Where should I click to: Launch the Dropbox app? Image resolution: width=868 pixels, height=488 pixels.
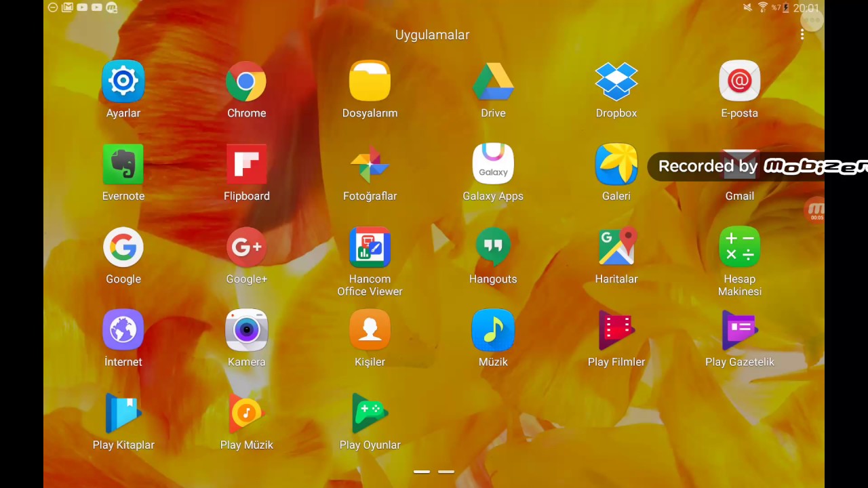pos(616,81)
